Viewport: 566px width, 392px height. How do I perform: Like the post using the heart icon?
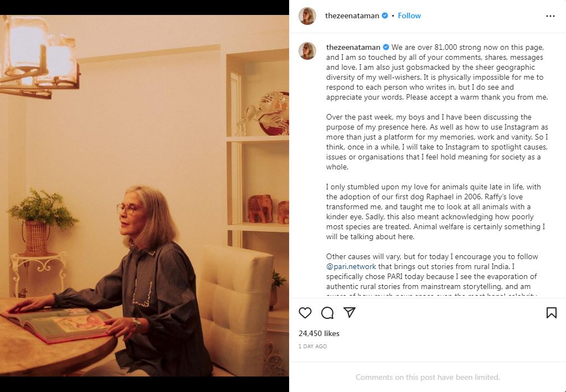point(305,313)
